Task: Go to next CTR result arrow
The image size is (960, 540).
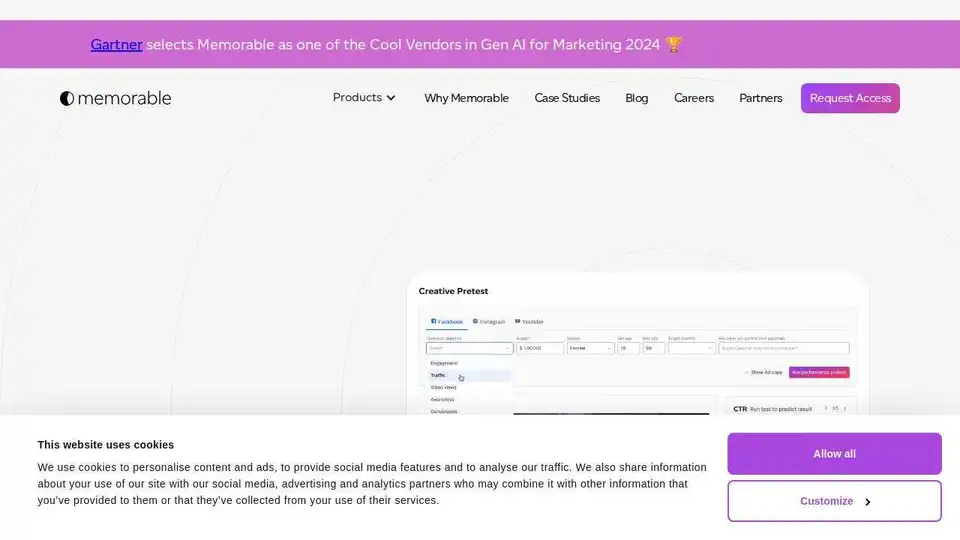Action: pyautogui.click(x=845, y=409)
